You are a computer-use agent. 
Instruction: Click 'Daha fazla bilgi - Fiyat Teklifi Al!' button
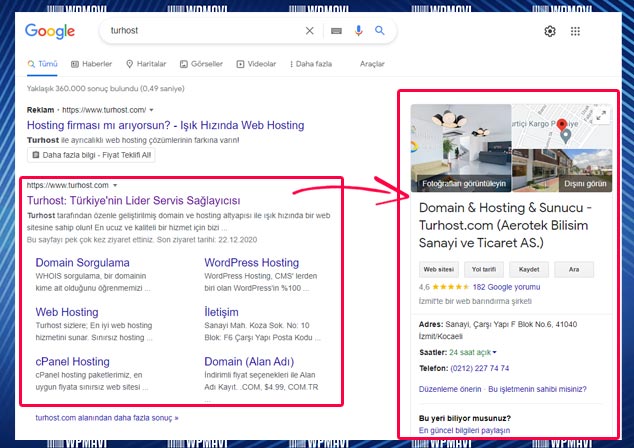(x=91, y=155)
